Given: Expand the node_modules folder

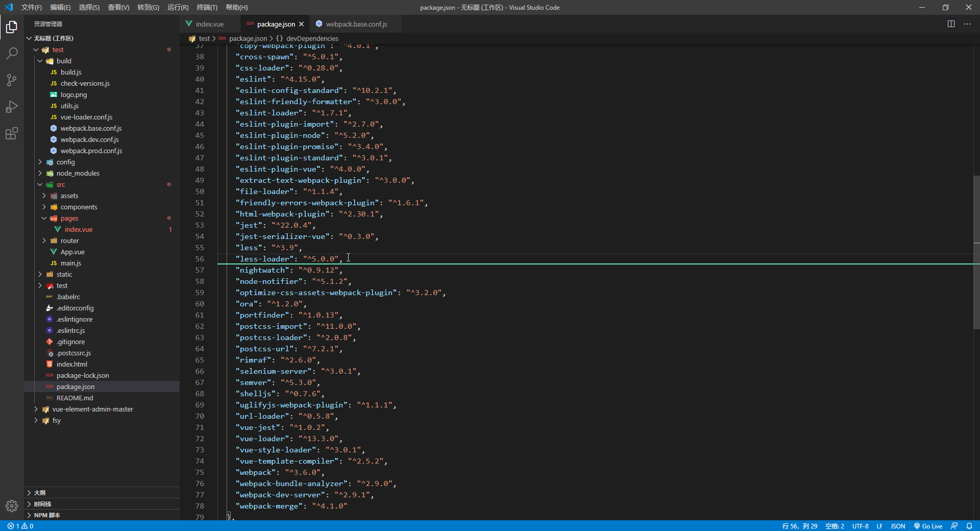Looking at the screenshot, I should point(102,173).
